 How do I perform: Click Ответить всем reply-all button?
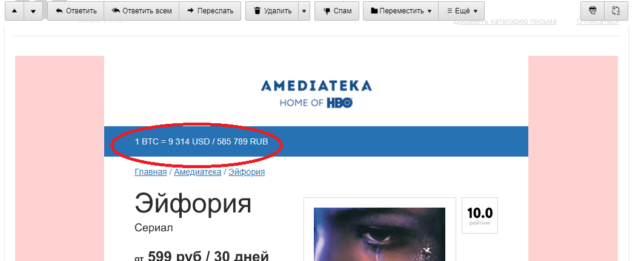pos(141,11)
